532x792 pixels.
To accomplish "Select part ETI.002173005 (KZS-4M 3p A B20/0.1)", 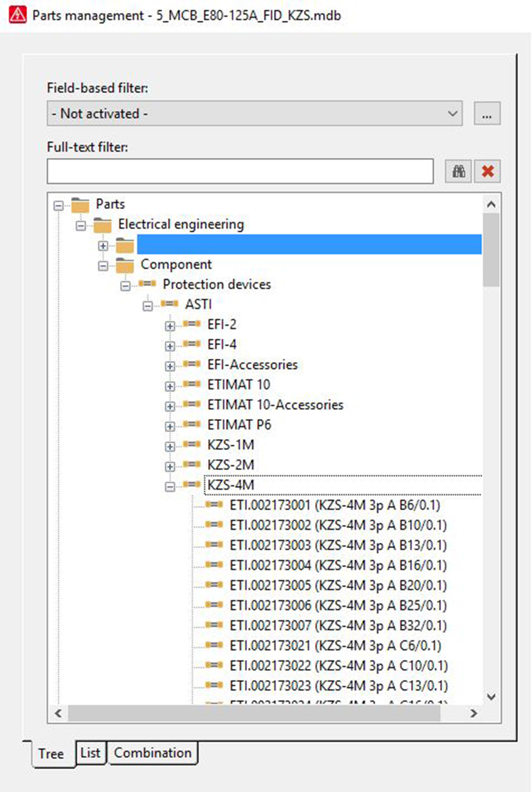I will 338,585.
